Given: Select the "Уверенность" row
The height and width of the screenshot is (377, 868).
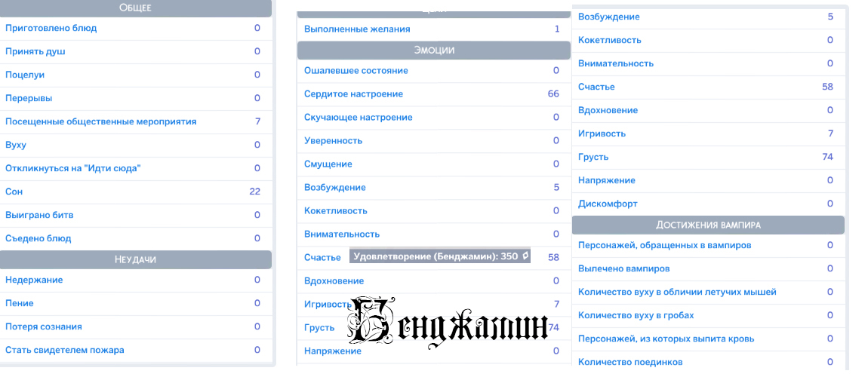Looking at the screenshot, I should (433, 140).
